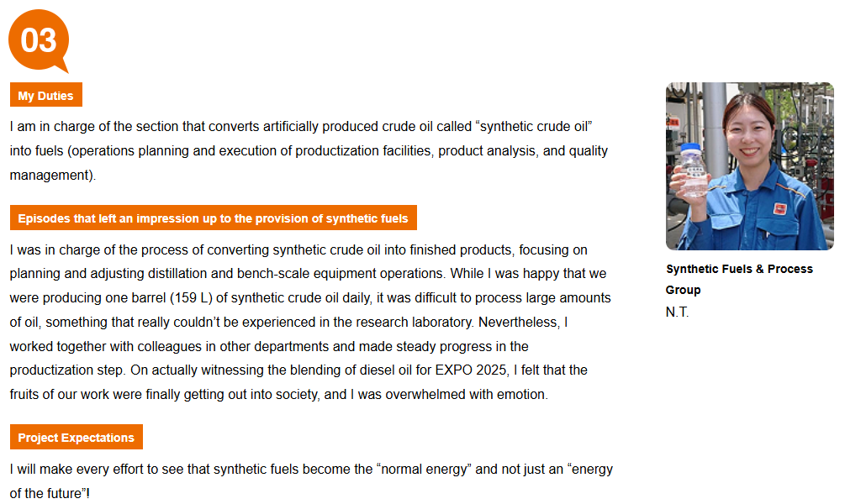
Task: Click the "normal energy" quoted phrase
Action: coord(424,469)
